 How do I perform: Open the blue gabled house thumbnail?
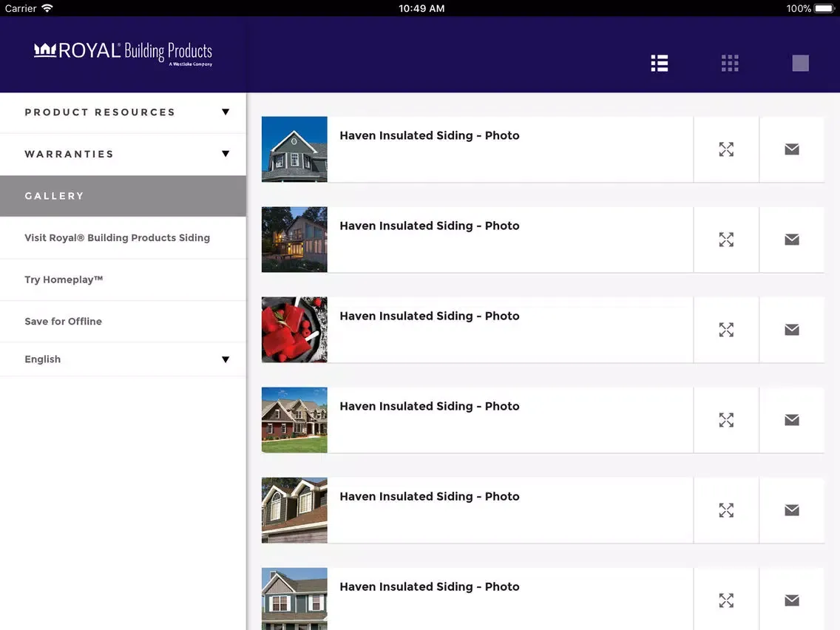pyautogui.click(x=294, y=149)
